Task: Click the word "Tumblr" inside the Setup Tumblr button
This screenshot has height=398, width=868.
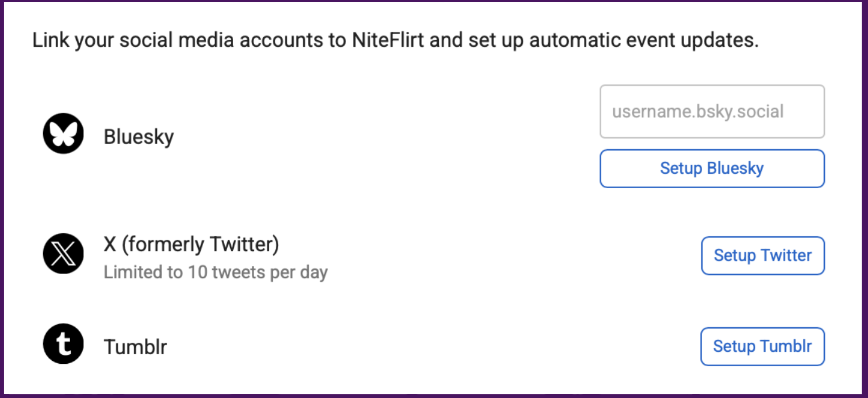Action: (x=786, y=346)
